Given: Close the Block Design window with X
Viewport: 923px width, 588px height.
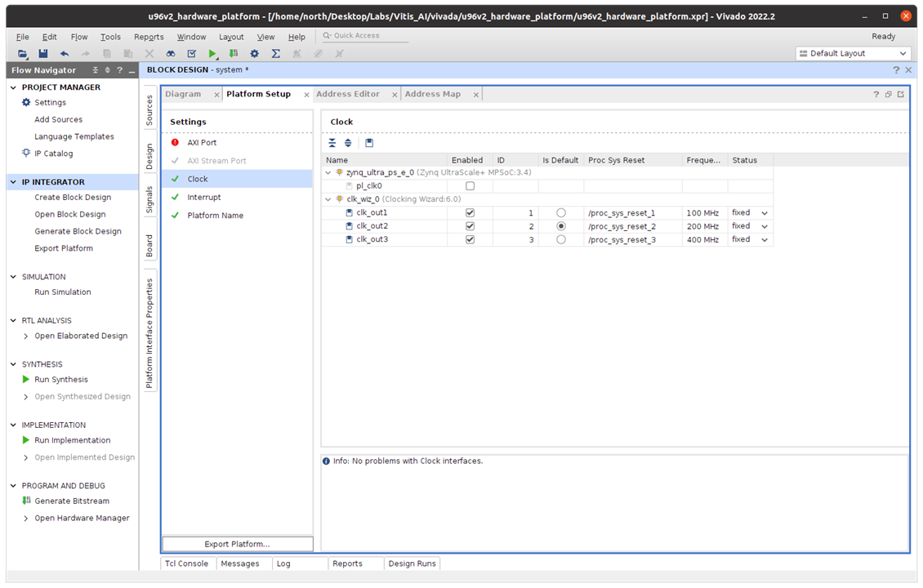Looking at the screenshot, I should [908, 70].
